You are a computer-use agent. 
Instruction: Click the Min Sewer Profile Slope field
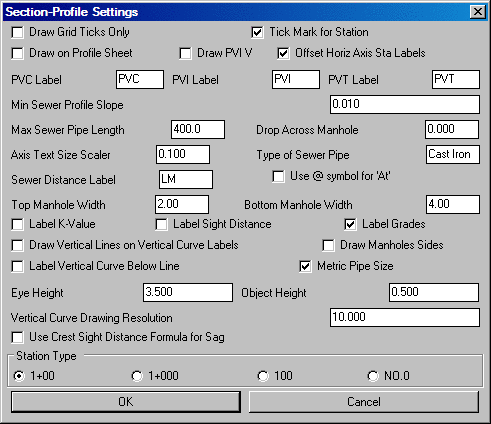405,104
